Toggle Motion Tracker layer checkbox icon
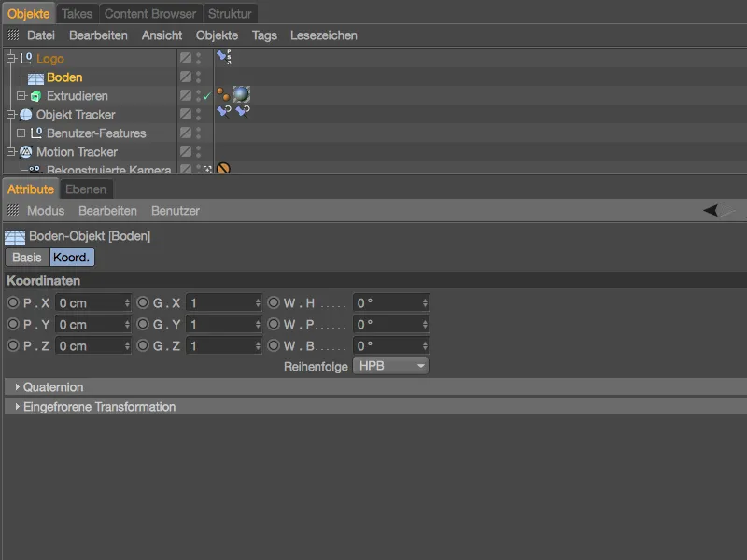The width and height of the screenshot is (747, 560). click(x=186, y=151)
